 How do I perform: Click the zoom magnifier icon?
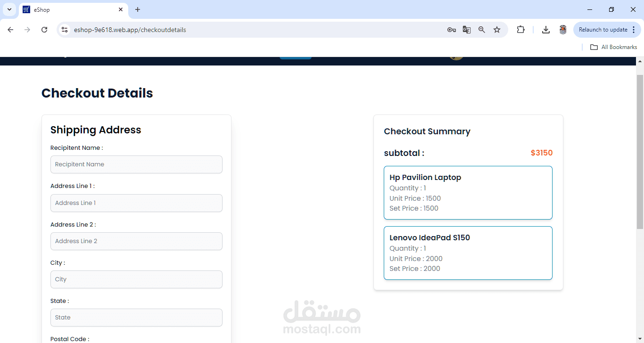pos(482,30)
